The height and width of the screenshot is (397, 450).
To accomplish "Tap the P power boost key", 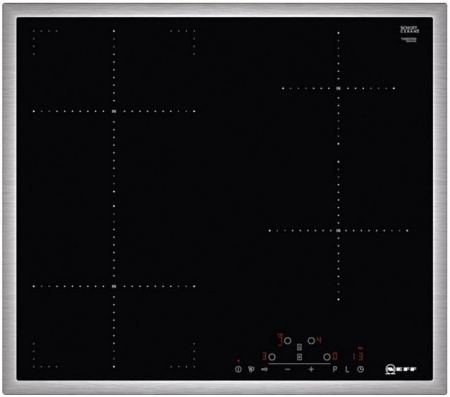I will [335, 369].
